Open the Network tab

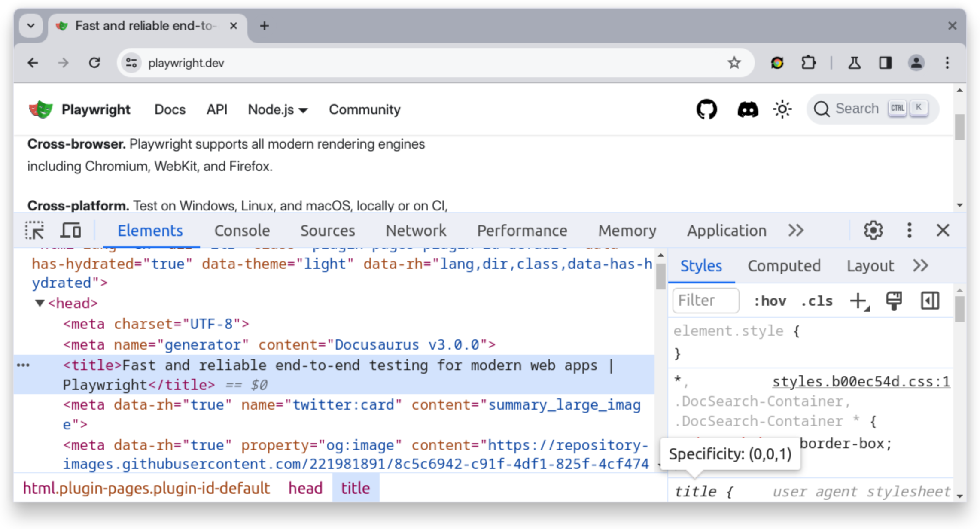pos(416,231)
